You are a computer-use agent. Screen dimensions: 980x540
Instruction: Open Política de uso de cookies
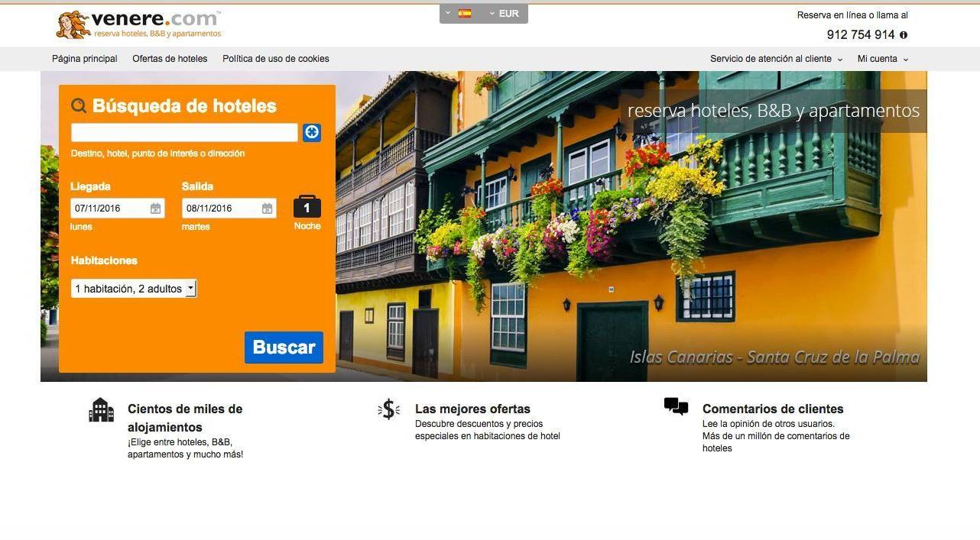click(276, 59)
